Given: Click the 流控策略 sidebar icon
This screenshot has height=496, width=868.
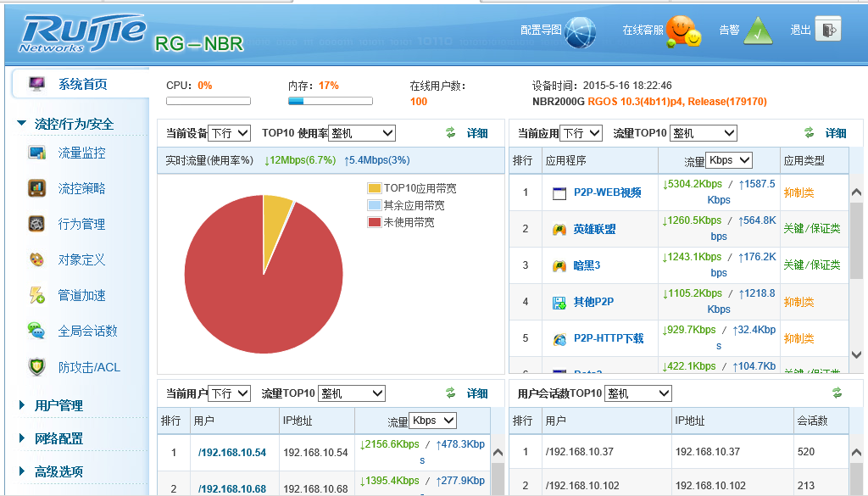Looking at the screenshot, I should point(37,188).
